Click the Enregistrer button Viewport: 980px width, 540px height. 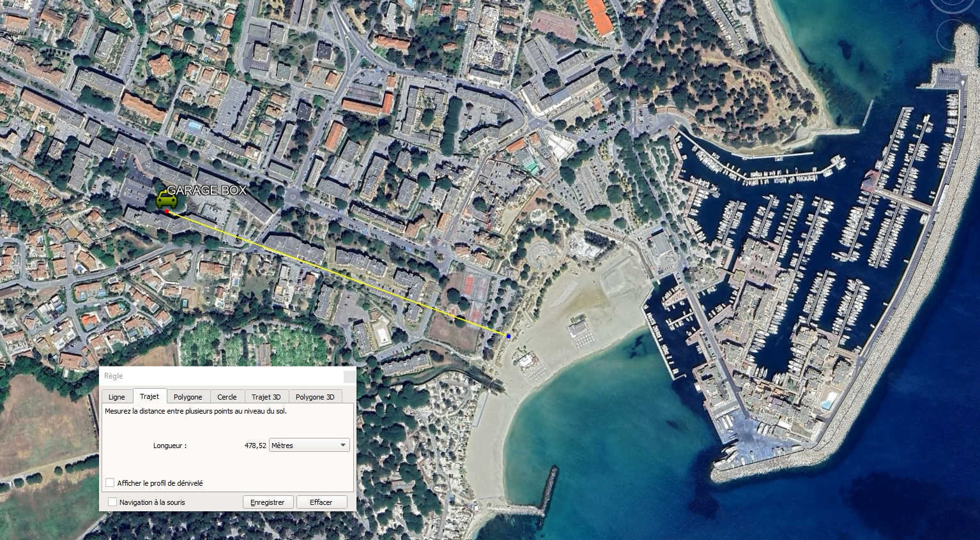(267, 502)
